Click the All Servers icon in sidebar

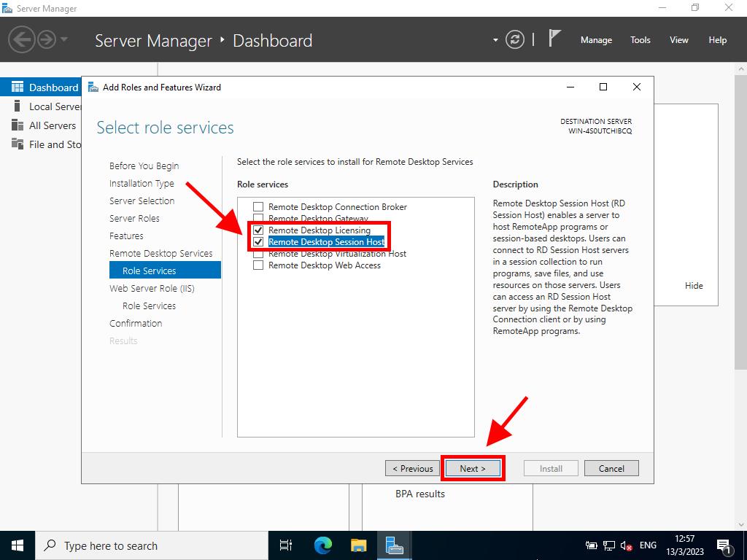[x=18, y=125]
